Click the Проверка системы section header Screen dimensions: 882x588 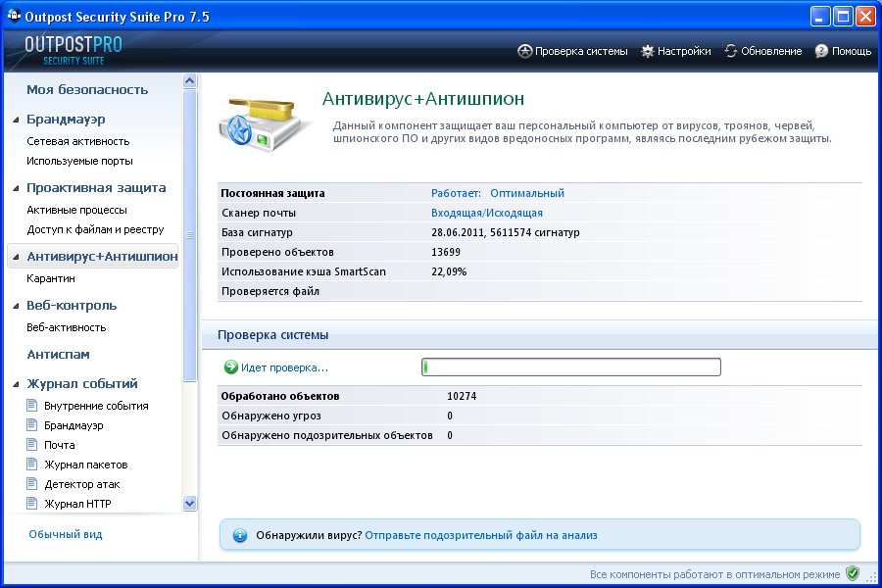[x=272, y=335]
